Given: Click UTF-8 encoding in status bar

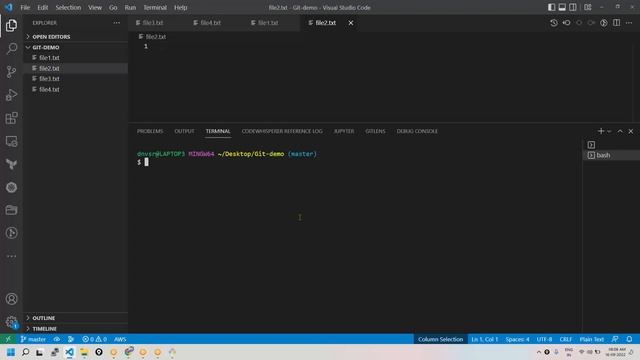Looking at the screenshot, I should [x=544, y=339].
